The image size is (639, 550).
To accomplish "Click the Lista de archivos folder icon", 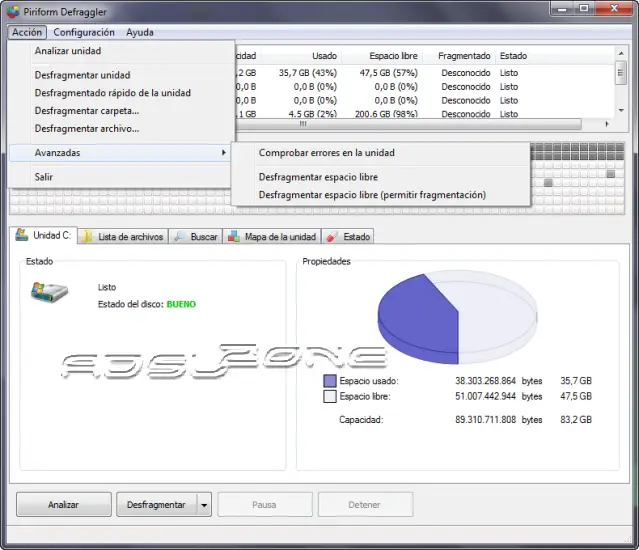I will (86, 236).
